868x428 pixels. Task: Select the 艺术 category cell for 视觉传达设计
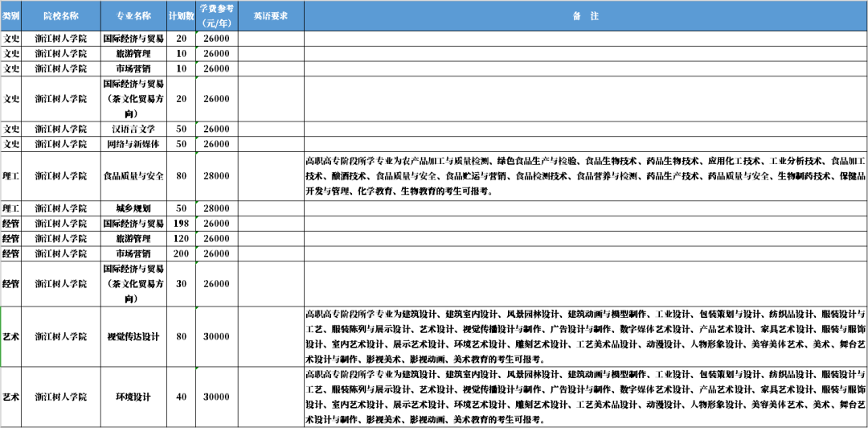10,336
